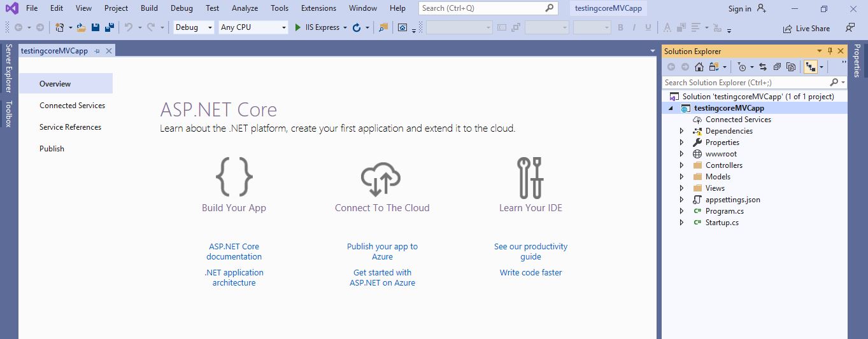Select the Publish page tab

(x=52, y=149)
